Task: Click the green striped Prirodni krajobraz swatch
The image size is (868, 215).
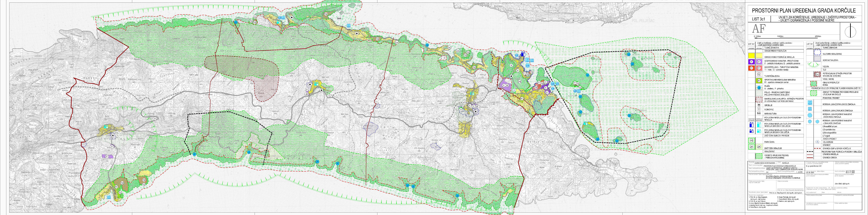Action: click(x=759, y=156)
